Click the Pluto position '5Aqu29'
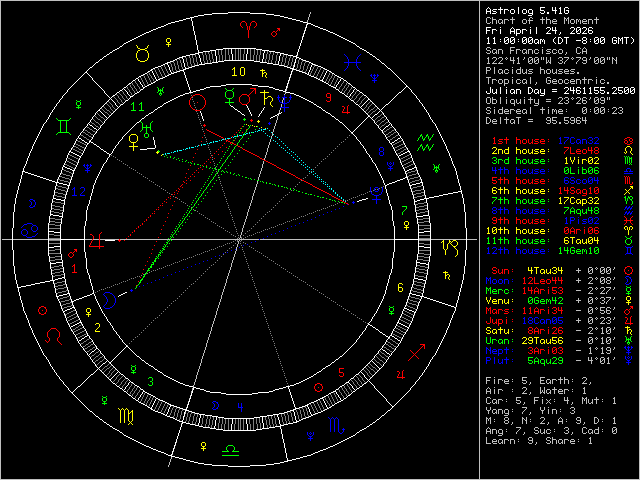The image size is (640, 480). 546,361
